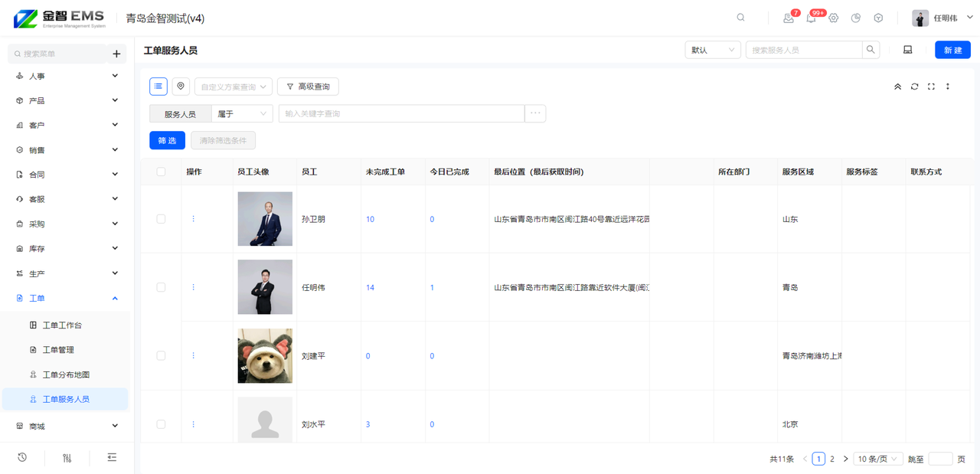This screenshot has height=474, width=980.
Task: Focus the 输入关键字查询 input field
Action: (x=401, y=113)
